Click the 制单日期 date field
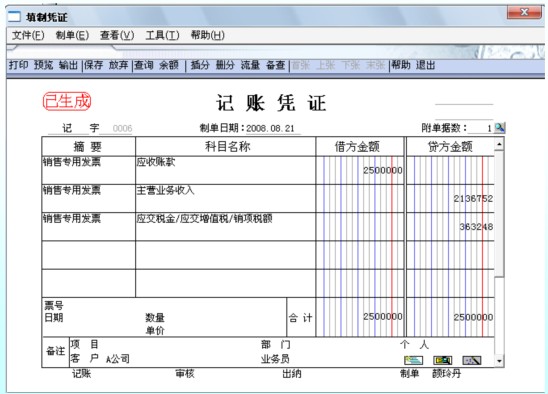Screen dimensions: 548x394 [273, 128]
